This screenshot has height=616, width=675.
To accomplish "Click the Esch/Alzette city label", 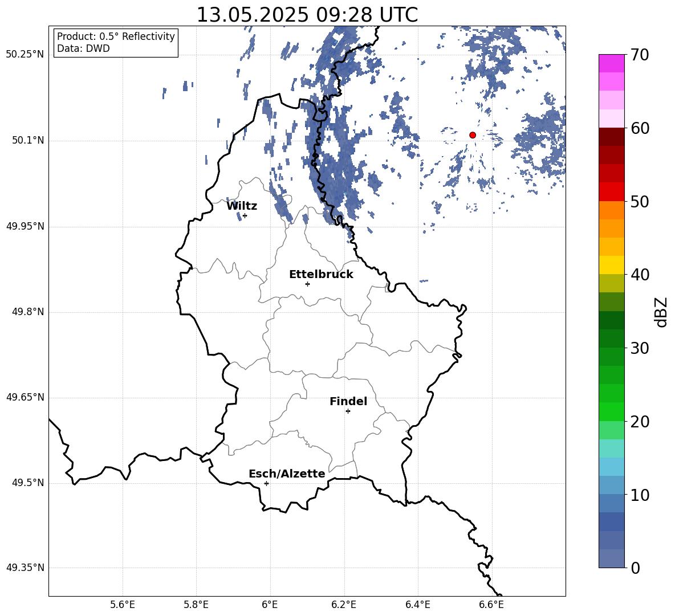I will 287,474.
